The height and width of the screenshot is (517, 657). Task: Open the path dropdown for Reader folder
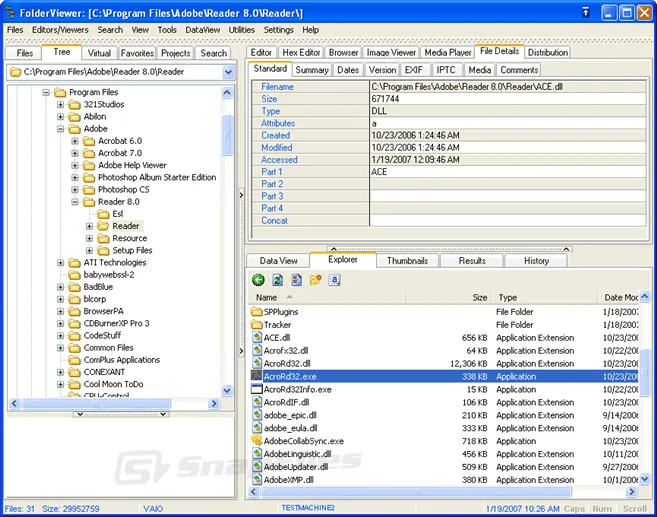point(228,72)
